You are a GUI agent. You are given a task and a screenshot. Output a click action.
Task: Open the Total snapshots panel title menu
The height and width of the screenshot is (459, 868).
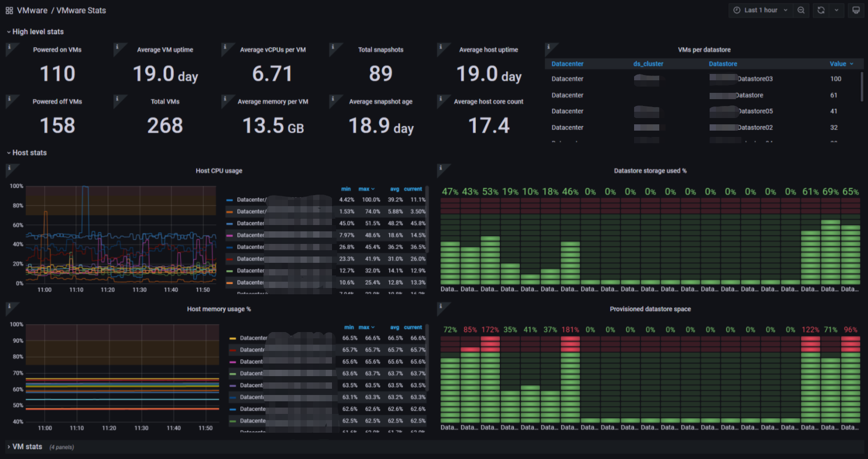point(380,50)
